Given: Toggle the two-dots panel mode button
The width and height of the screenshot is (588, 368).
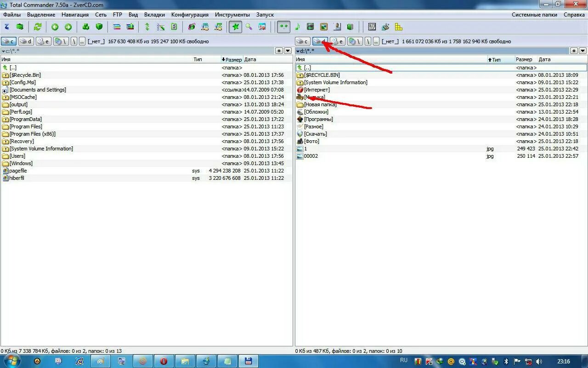Looking at the screenshot, I should tap(283, 27).
